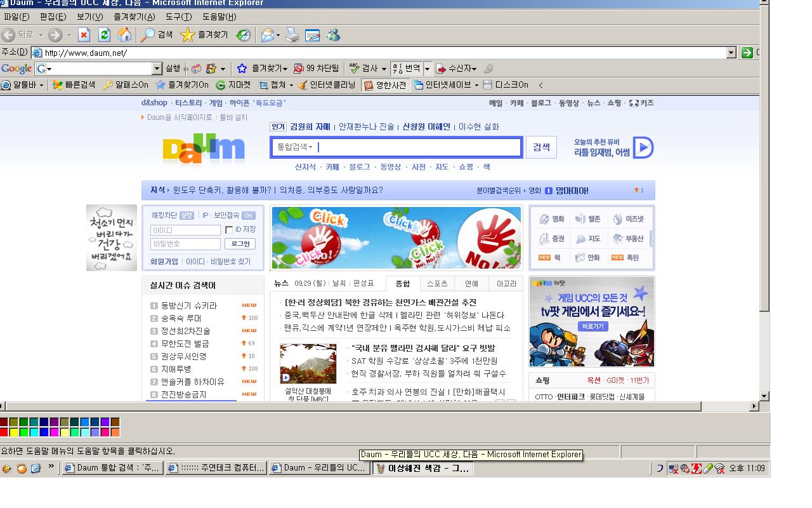Open the Back button history dropdown arrow
The width and height of the screenshot is (812, 508).
(x=41, y=35)
